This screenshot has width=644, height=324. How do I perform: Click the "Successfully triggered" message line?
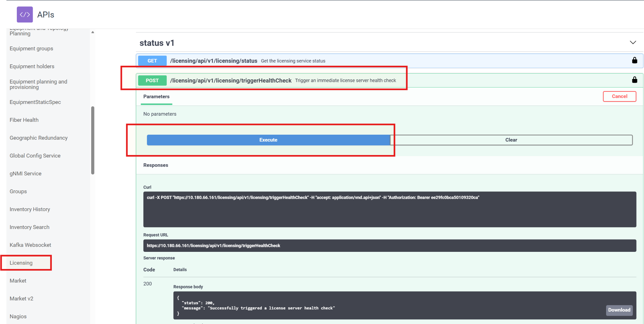coord(258,308)
